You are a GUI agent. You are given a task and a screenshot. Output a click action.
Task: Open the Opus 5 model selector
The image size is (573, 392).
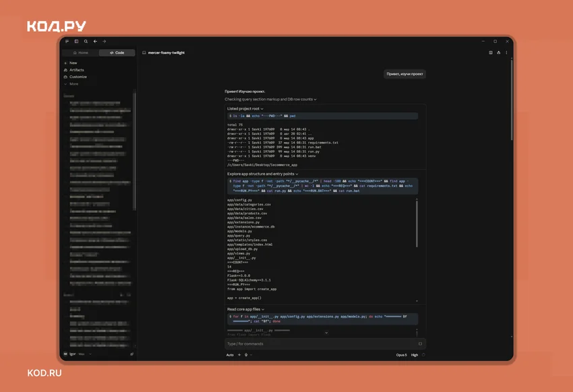(x=401, y=355)
